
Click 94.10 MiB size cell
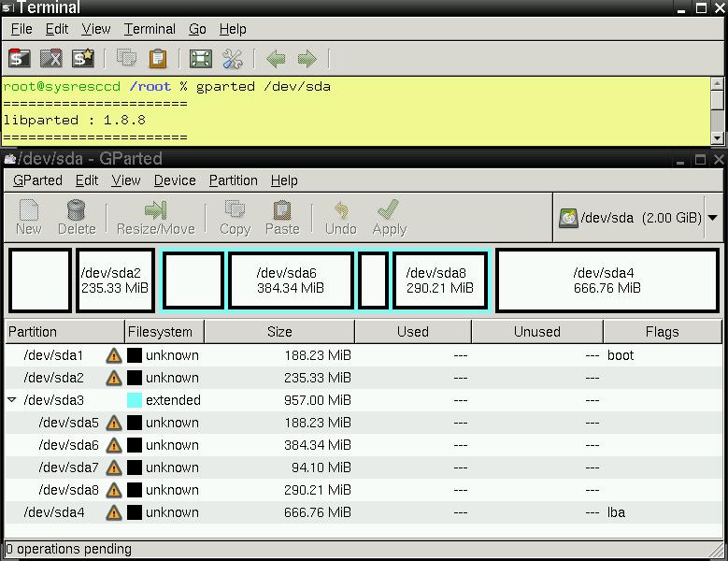coord(321,467)
